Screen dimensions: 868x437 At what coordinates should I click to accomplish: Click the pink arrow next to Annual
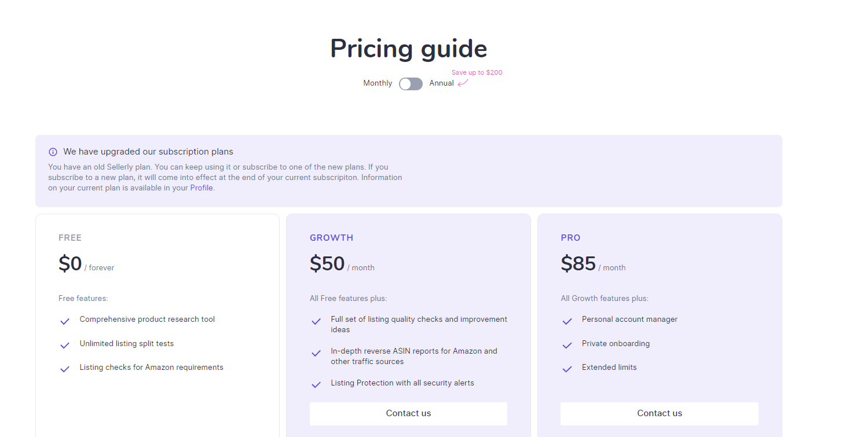click(463, 83)
